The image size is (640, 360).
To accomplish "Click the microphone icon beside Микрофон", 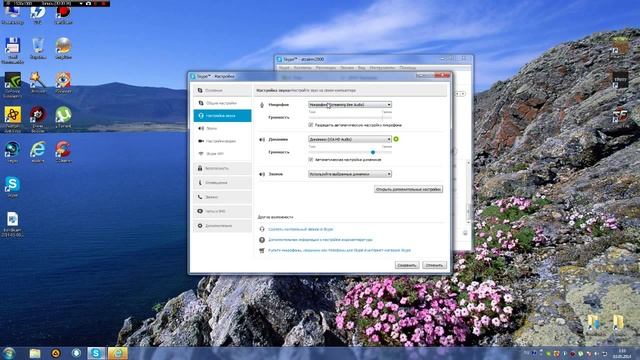I will [x=262, y=105].
